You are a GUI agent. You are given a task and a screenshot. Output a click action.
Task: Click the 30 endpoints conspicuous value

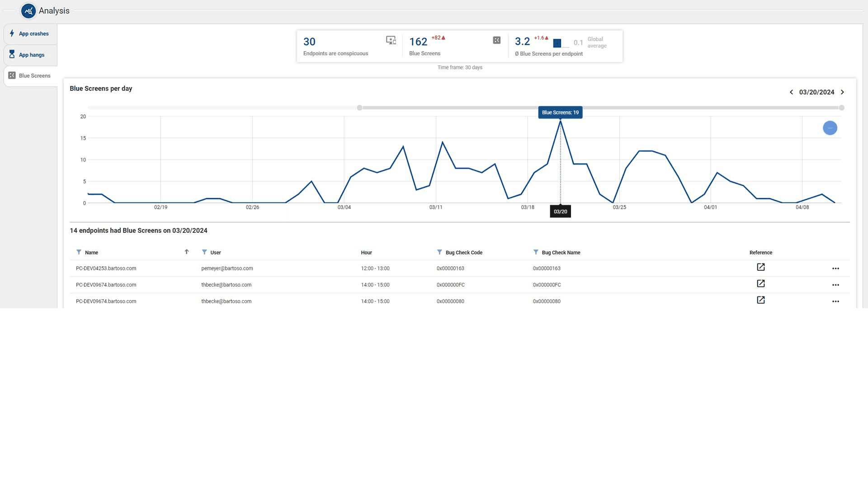point(309,42)
